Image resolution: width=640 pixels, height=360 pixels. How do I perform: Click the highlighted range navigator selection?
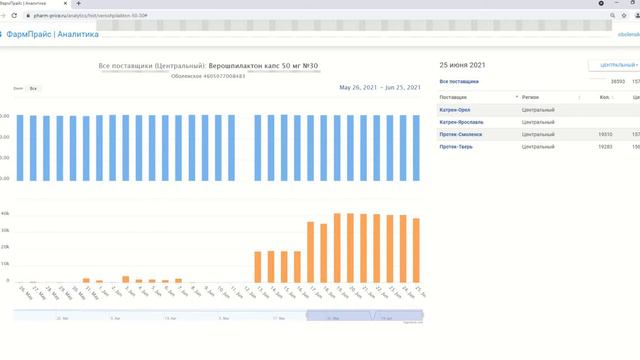pyautogui.click(x=364, y=316)
